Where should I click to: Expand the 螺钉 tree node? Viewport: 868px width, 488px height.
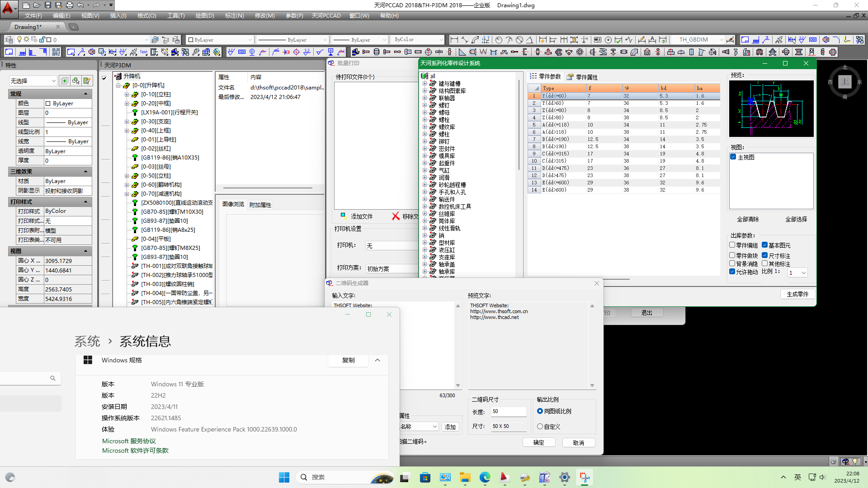425,105
